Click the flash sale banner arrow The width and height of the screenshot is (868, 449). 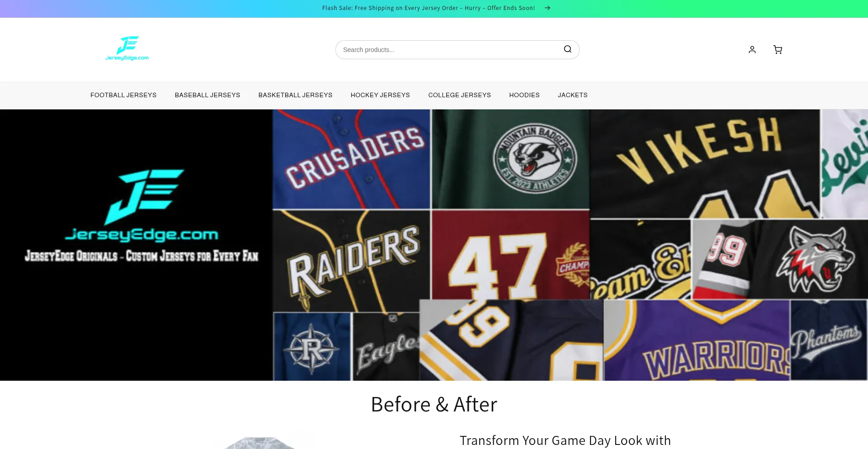click(x=547, y=8)
